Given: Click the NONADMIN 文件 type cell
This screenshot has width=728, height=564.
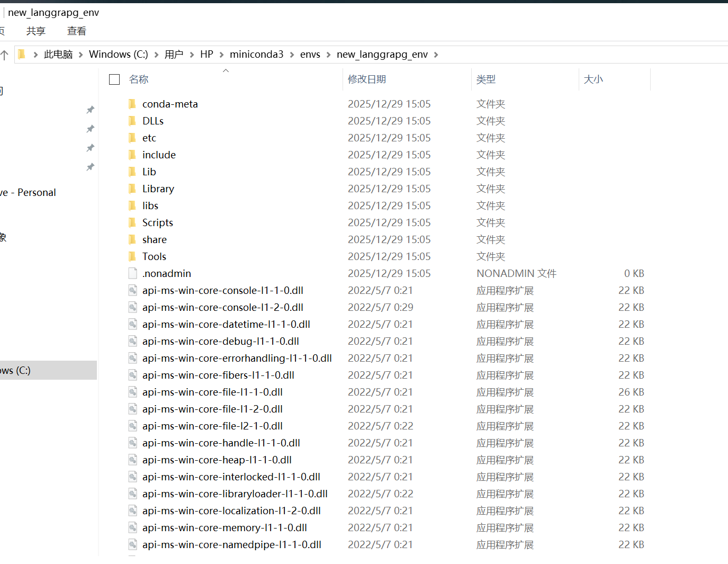Looking at the screenshot, I should tap(516, 273).
